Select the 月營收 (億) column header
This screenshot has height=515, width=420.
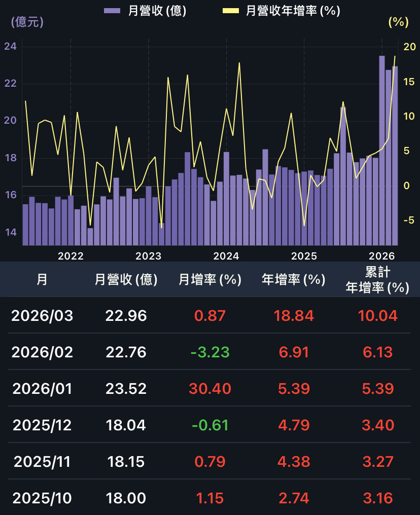tap(126, 279)
